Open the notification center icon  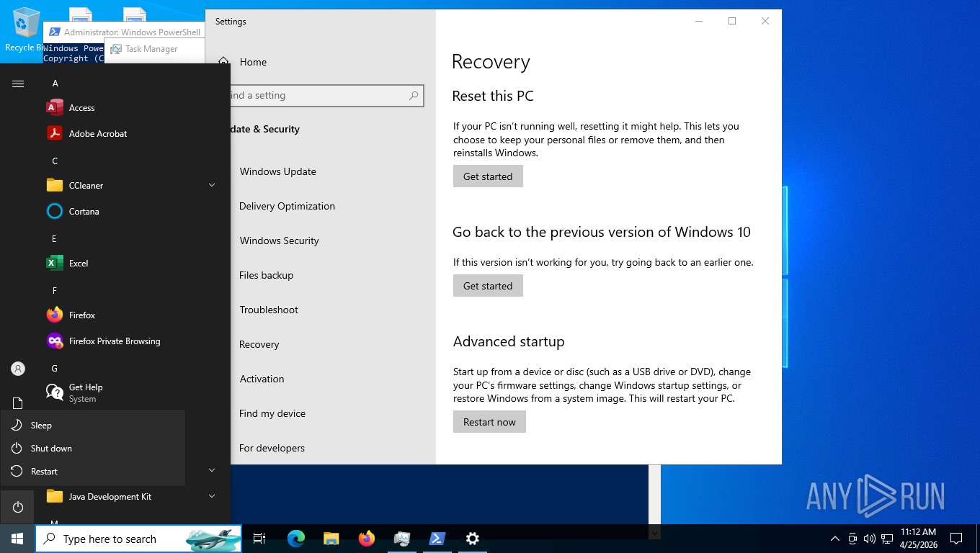click(x=956, y=539)
